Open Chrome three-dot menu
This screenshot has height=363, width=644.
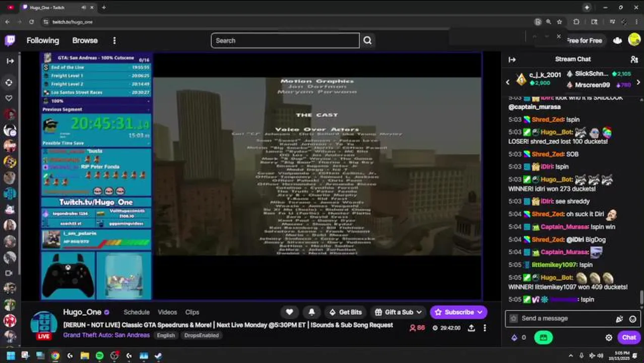click(x=636, y=22)
